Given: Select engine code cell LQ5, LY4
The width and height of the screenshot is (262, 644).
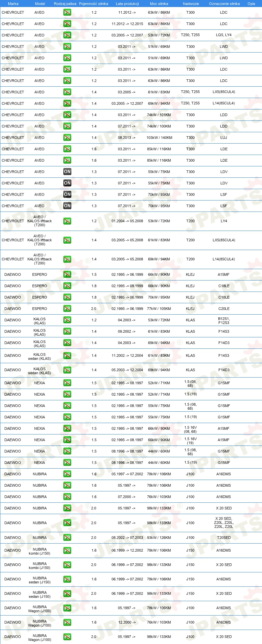Looking at the screenshot, I should click(224, 35).
